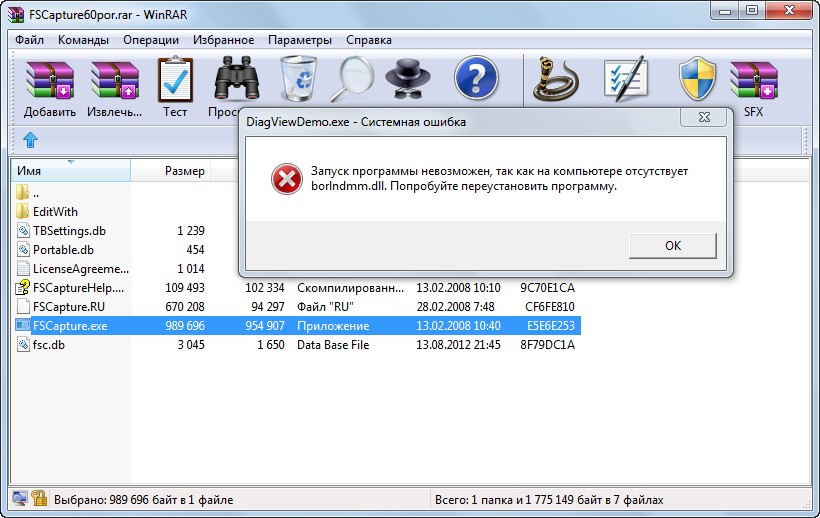Click the red error icon in the dialog

click(x=287, y=179)
